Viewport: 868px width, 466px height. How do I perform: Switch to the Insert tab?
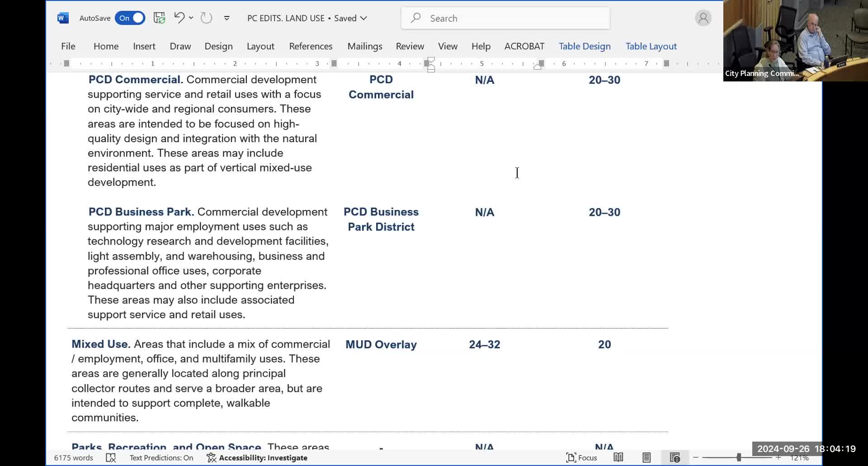[144, 46]
